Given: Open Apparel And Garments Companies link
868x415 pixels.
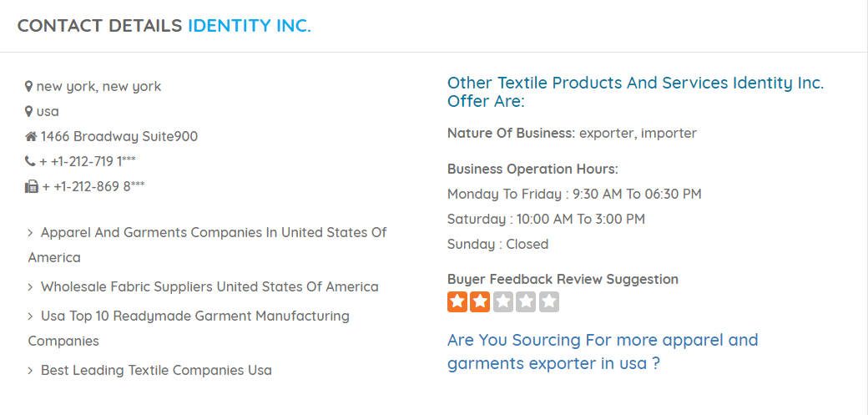Looking at the screenshot, I should pyautogui.click(x=213, y=233).
